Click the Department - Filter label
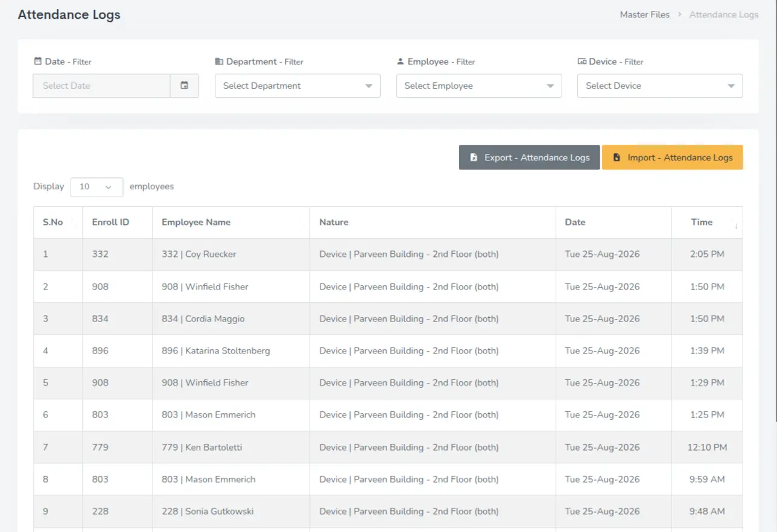777x532 pixels. 259,62
